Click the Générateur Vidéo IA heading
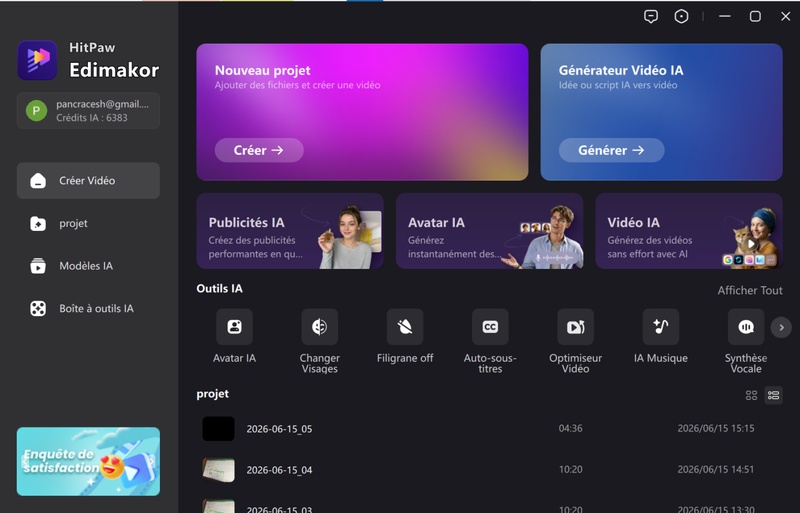The image size is (800, 513). point(620,70)
